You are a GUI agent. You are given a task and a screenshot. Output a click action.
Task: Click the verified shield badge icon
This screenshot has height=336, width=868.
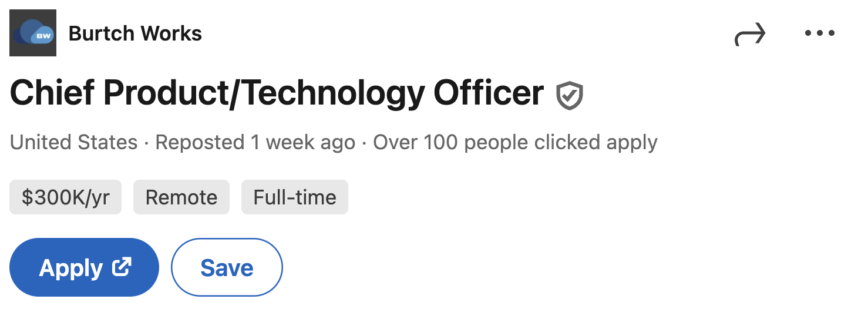[x=570, y=96]
